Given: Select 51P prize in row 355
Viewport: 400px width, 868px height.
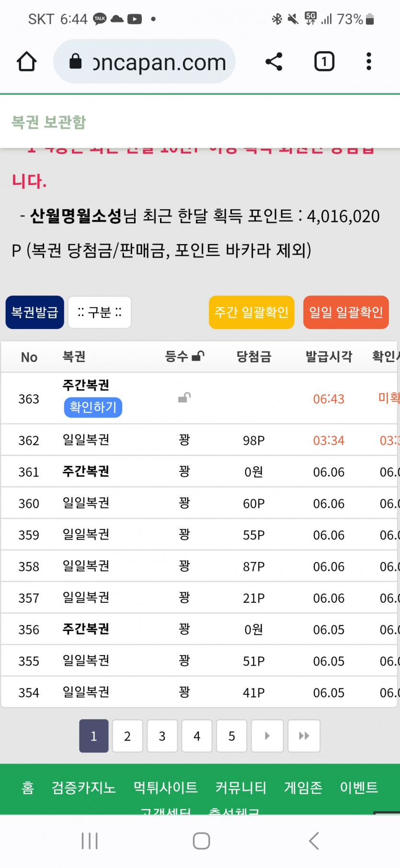Looking at the screenshot, I should pyautogui.click(x=254, y=661).
